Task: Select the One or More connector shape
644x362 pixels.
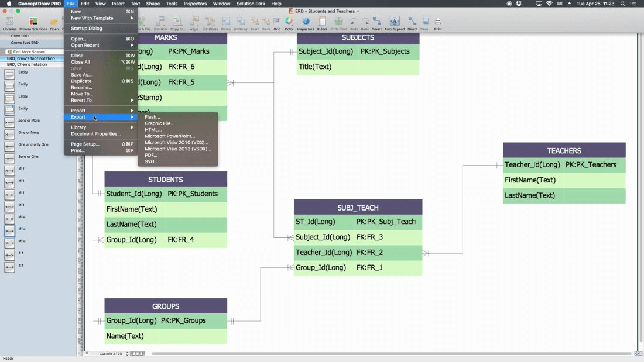Action: click(9, 134)
